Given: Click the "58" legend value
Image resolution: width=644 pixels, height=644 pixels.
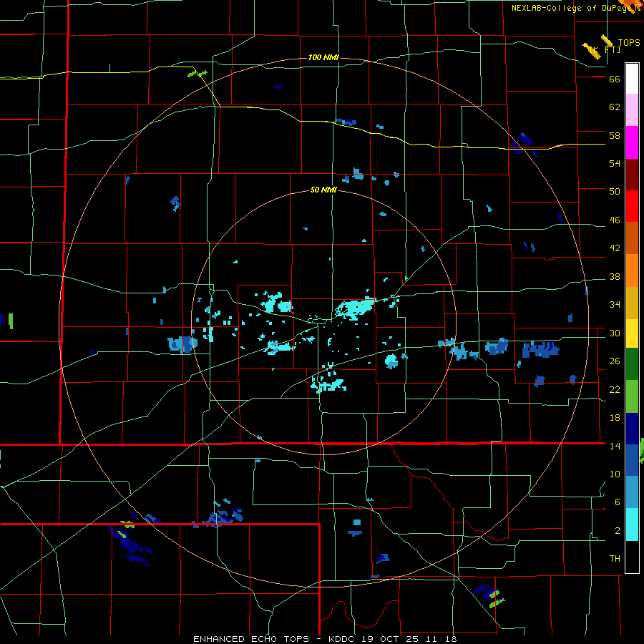Looking at the screenshot, I should 615,135.
